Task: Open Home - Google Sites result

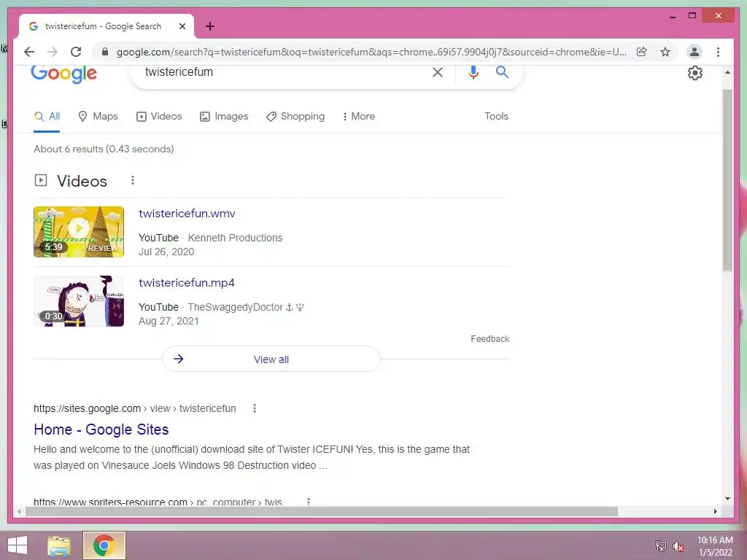Action: [x=101, y=429]
